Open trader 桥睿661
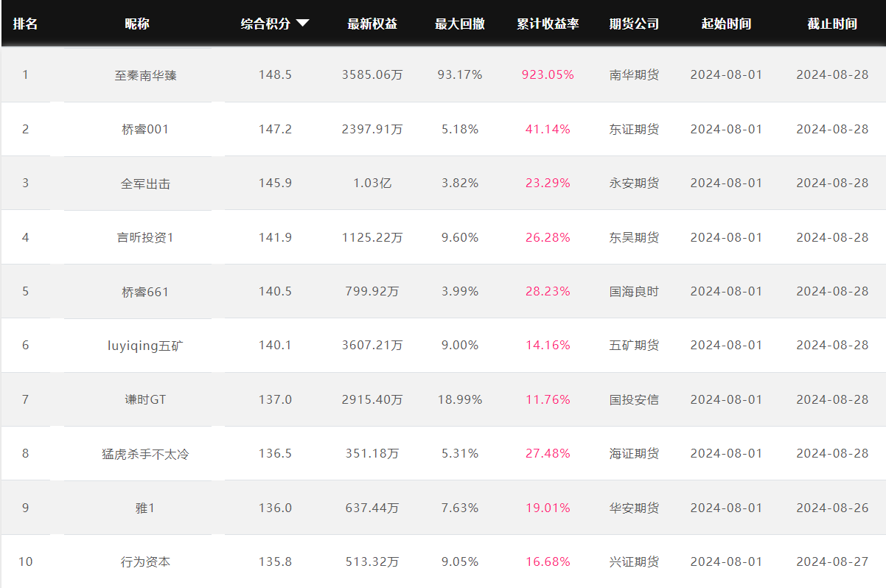This screenshot has width=886, height=588. pyautogui.click(x=145, y=292)
